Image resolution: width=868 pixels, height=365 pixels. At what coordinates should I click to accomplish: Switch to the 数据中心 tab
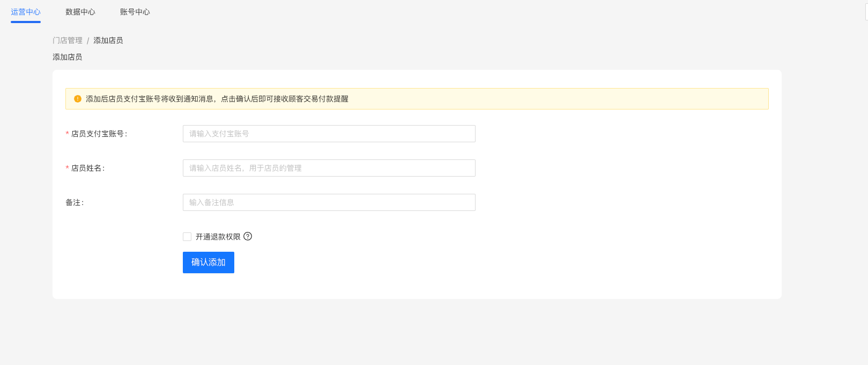pyautogui.click(x=80, y=12)
